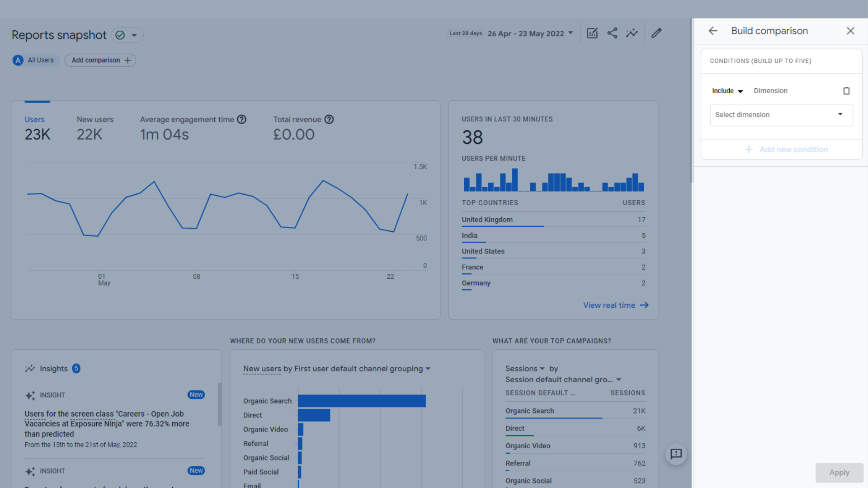Switch to the New users metric tab

pyautogui.click(x=95, y=127)
